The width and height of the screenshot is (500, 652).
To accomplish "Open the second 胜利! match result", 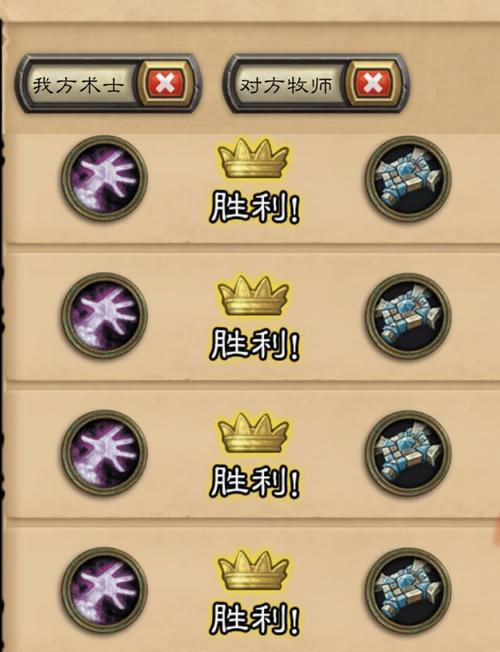I will coord(255,344).
